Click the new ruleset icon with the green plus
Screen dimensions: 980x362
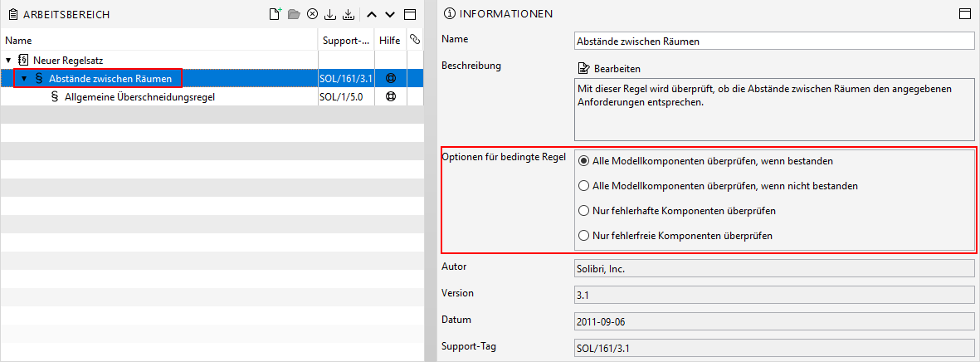[275, 14]
